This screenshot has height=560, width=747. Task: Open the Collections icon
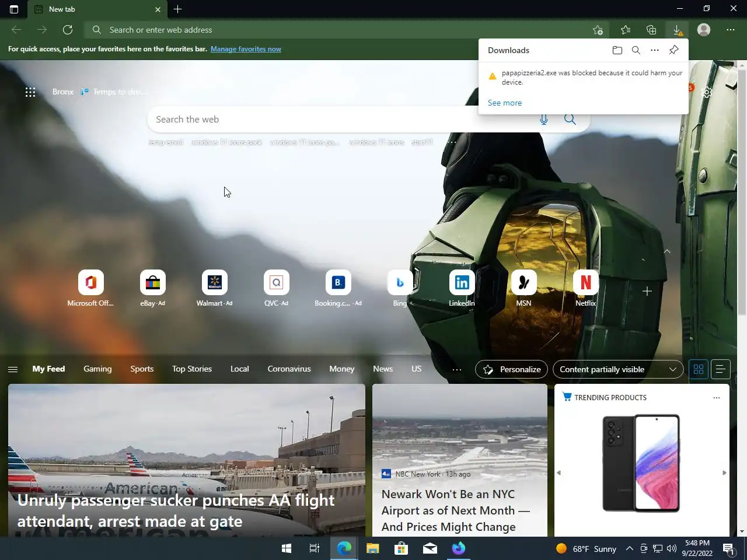tap(651, 30)
